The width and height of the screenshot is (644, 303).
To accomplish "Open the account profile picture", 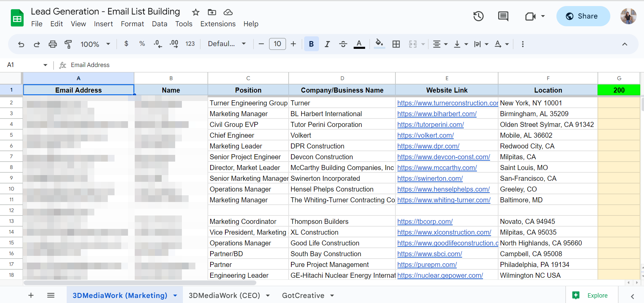I will tap(629, 16).
